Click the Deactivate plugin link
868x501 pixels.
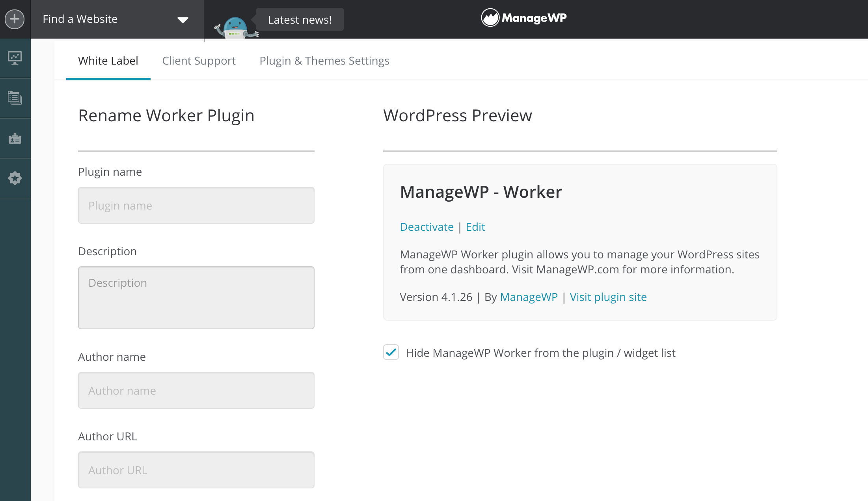(x=426, y=226)
